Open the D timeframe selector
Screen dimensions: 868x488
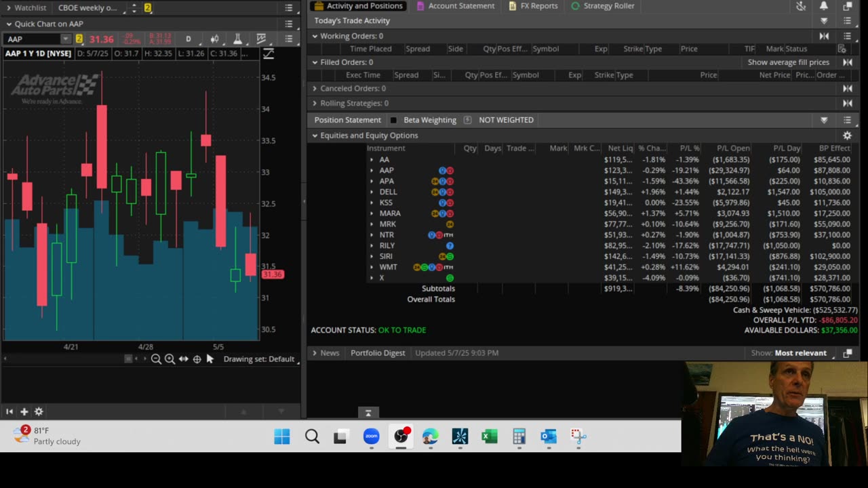(x=189, y=39)
